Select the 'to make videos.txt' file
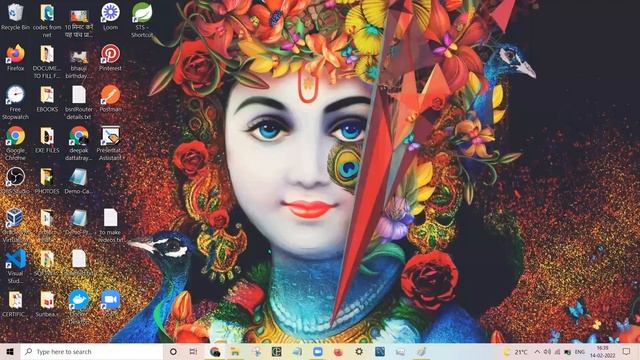Screen dimensions: 640x360 click(110, 225)
